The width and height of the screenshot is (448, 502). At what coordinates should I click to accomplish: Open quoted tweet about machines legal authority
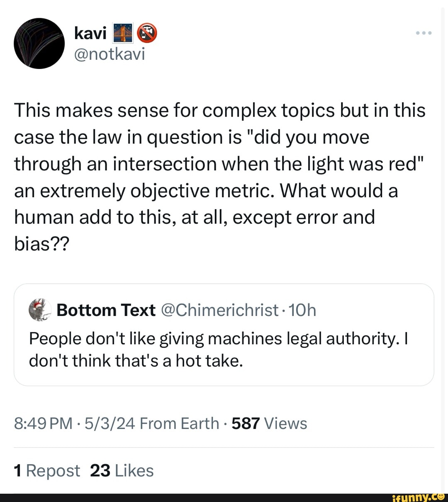[219, 350]
